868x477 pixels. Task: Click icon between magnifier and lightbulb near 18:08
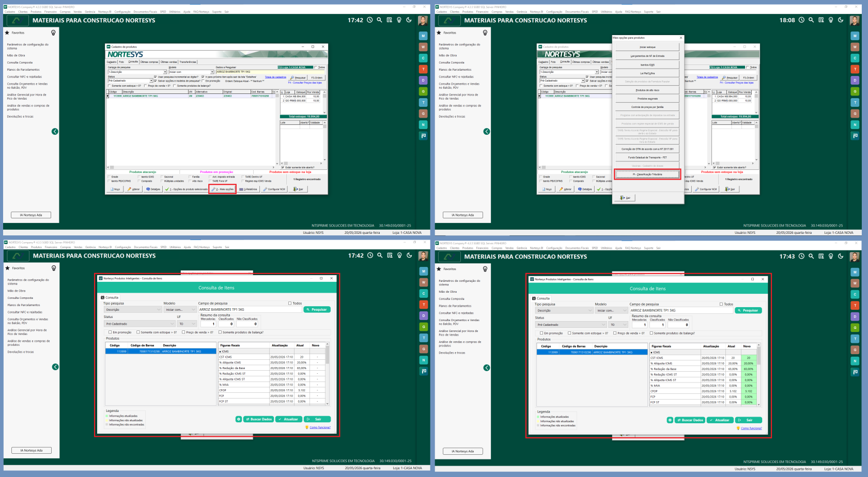click(x=821, y=20)
